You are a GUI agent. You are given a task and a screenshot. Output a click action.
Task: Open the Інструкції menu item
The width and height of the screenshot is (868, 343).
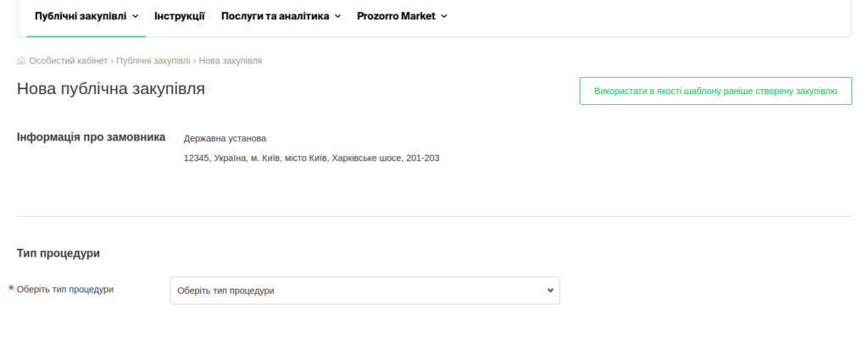pos(179,16)
